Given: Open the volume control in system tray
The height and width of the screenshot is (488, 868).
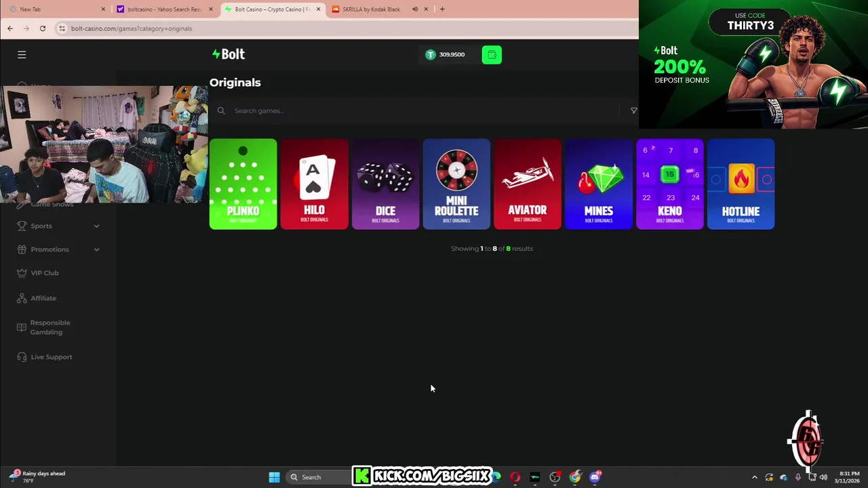Looking at the screenshot, I should click(x=823, y=477).
